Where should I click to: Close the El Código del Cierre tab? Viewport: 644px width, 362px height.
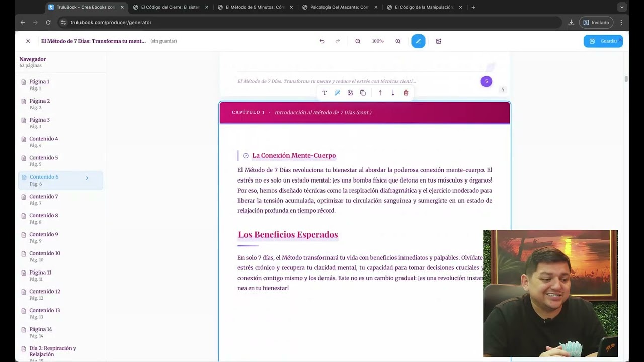pyautogui.click(x=206, y=7)
